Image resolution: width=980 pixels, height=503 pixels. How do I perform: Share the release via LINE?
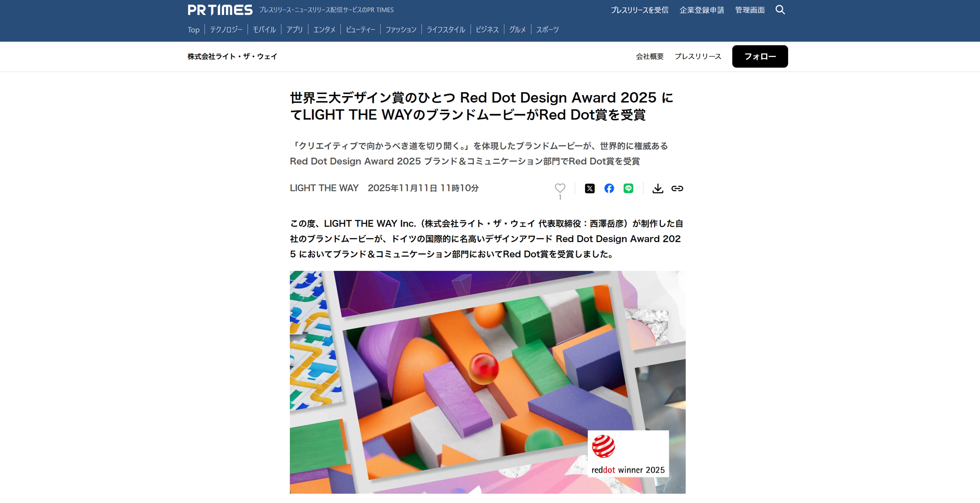click(628, 189)
